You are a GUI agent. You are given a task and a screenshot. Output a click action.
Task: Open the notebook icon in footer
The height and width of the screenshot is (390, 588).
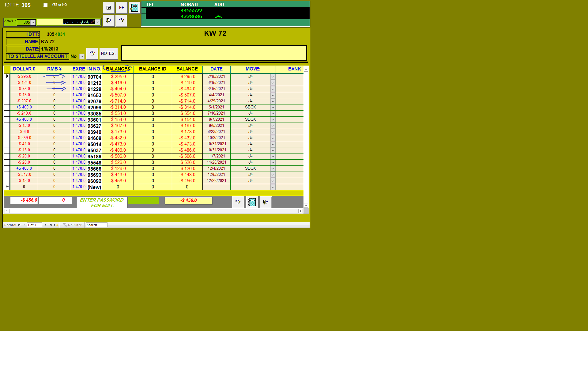(x=252, y=202)
